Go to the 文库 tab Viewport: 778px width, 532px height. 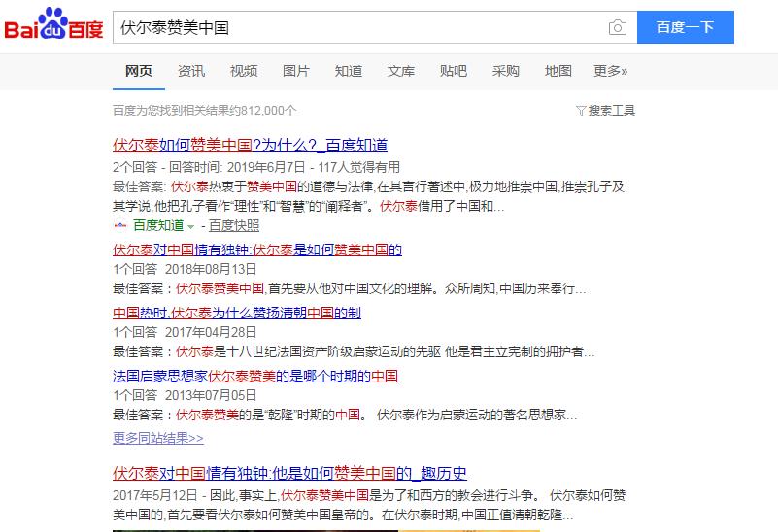click(401, 71)
